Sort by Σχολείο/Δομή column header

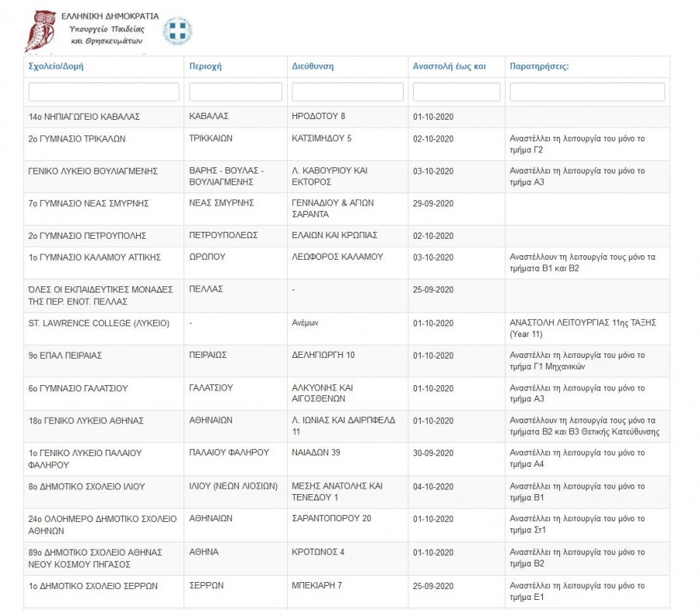click(x=56, y=66)
